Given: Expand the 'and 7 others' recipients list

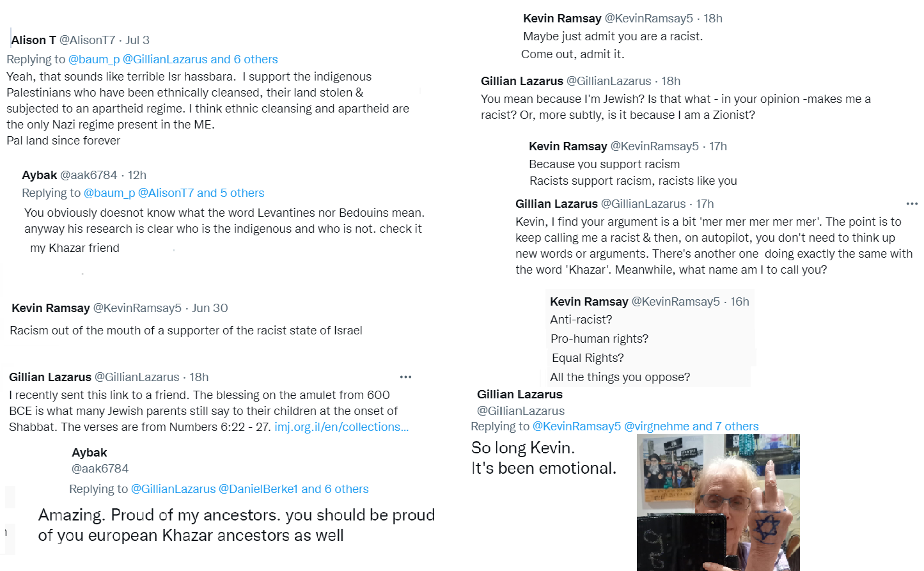Looking at the screenshot, I should [x=725, y=426].
